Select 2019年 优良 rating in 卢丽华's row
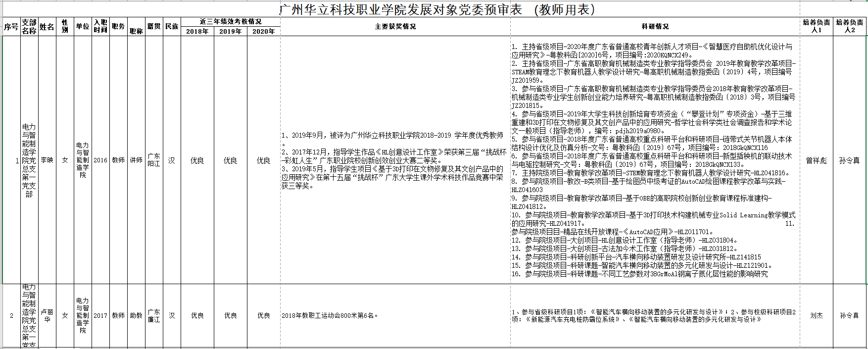Image resolution: width=868 pixels, height=349 pixels. [231, 316]
